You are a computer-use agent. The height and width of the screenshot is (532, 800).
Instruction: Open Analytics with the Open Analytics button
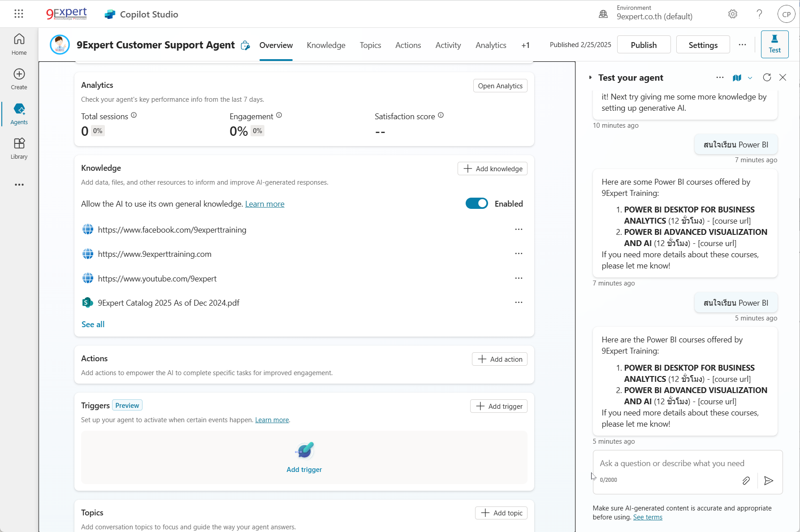click(500, 86)
